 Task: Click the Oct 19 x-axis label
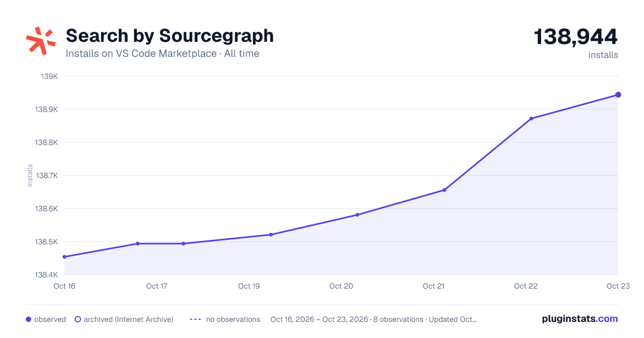[249, 286]
